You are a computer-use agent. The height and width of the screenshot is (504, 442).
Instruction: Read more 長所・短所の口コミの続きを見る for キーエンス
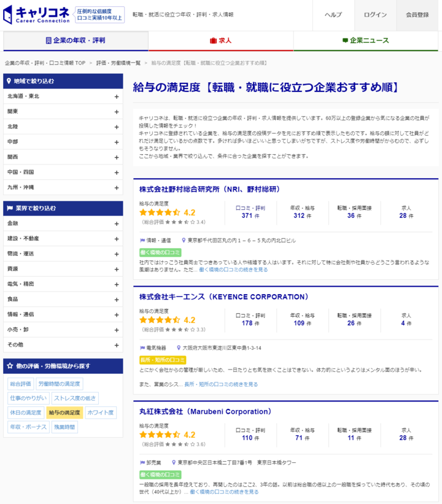pos(221,384)
